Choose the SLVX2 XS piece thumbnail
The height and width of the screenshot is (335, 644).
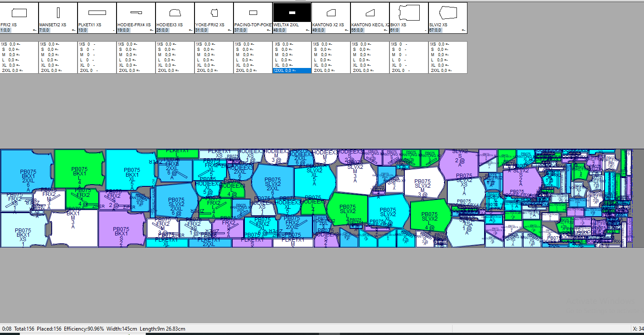click(x=447, y=13)
